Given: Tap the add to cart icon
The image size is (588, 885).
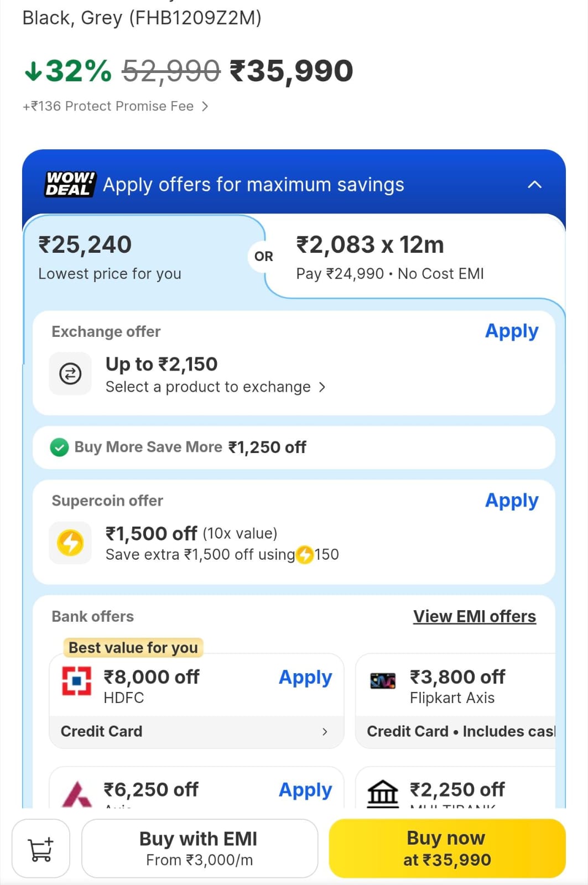Looking at the screenshot, I should (x=41, y=848).
